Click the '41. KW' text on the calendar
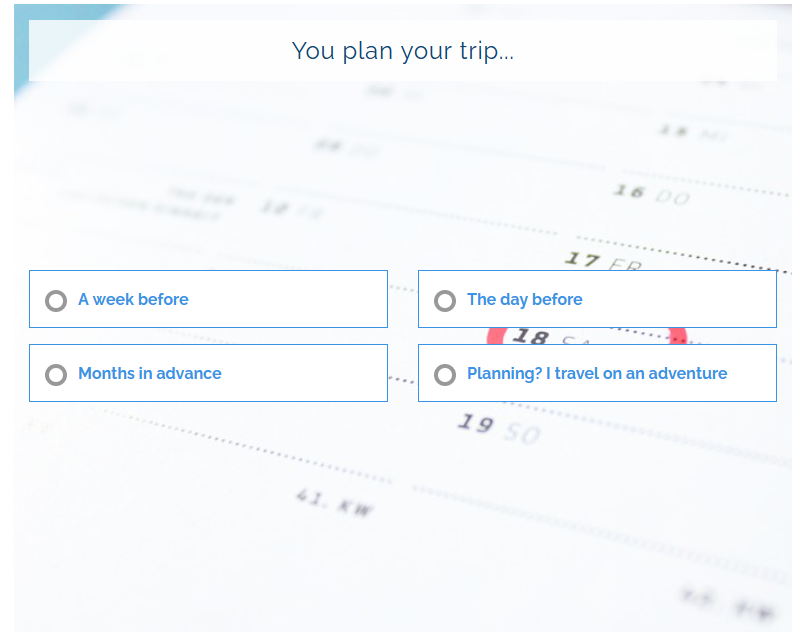The height and width of the screenshot is (639, 805). point(334,501)
